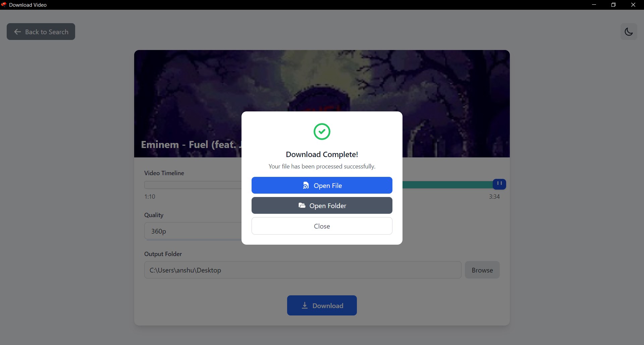The width and height of the screenshot is (644, 345).
Task: Click the 3:34 end time label
Action: [494, 197]
